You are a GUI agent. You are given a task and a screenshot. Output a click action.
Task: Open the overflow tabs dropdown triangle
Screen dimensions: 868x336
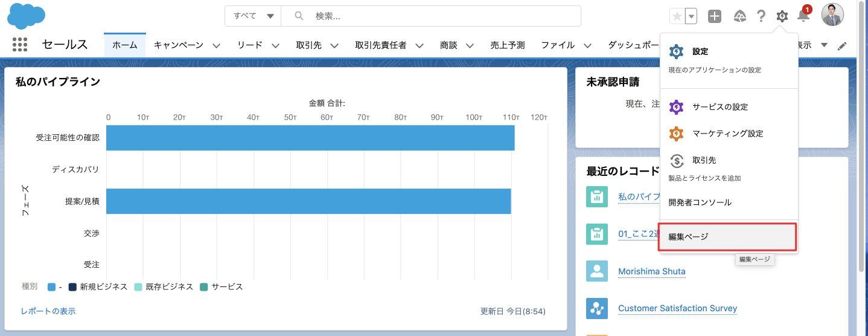point(825,45)
